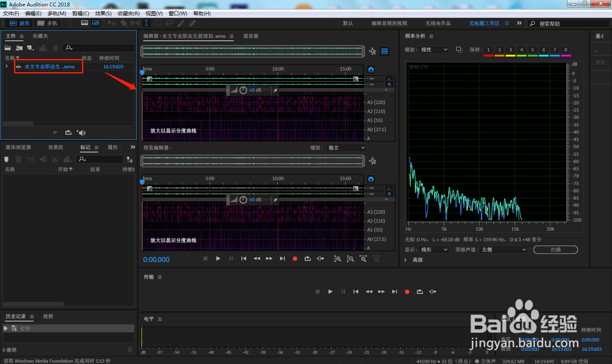The height and width of the screenshot is (364, 612).
Task: Open the Display (显示) 线形 dropdown
Action: (x=434, y=250)
